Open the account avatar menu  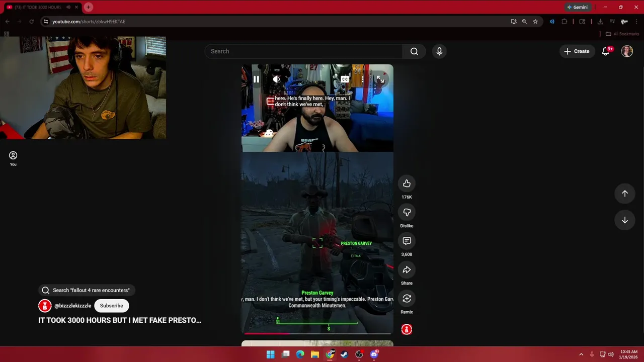pos(627,51)
